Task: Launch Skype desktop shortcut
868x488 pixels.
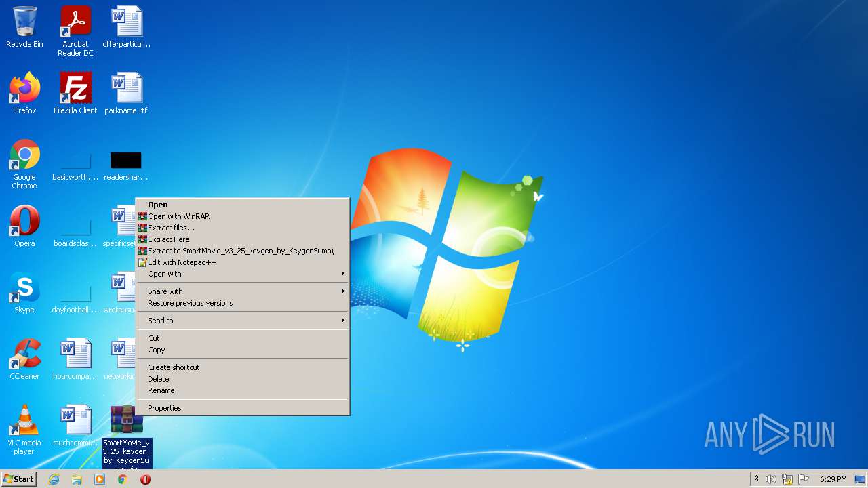Action: point(24,293)
